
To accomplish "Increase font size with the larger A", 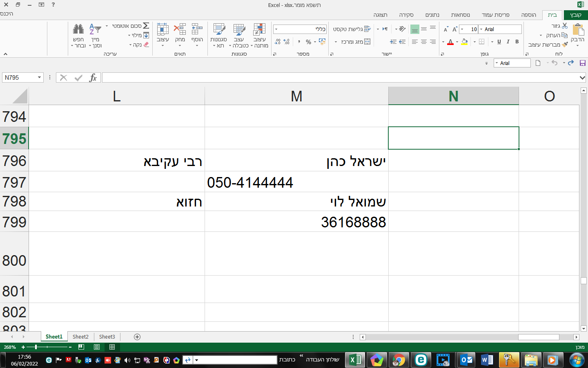I will [454, 29].
